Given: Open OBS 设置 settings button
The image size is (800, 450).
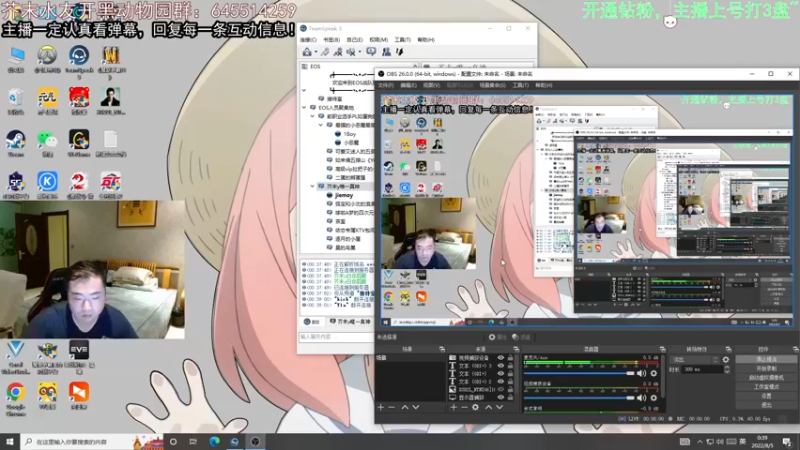Looking at the screenshot, I should point(766,396).
